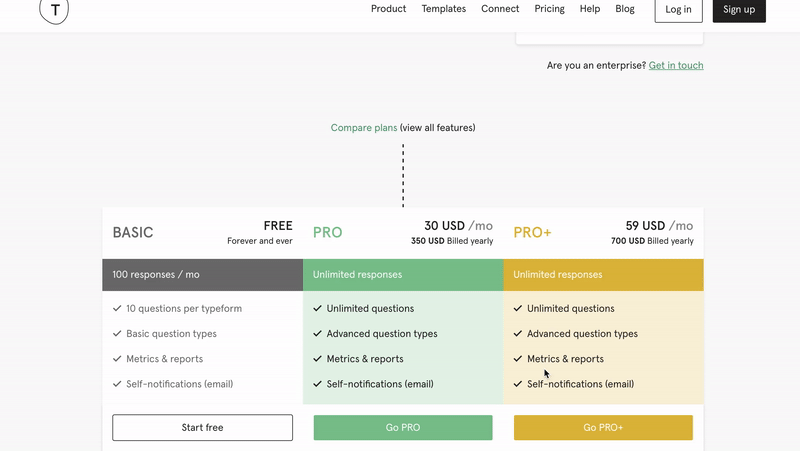Image resolution: width=800 pixels, height=451 pixels.
Task: Open the Templates menu item
Action: (443, 9)
